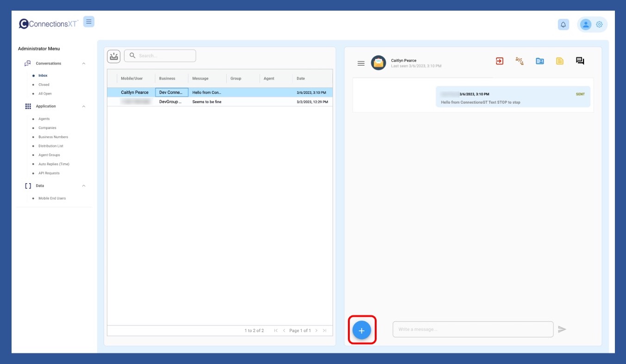Collapse the Application menu section
Viewport: 626px width, 364px height.
tap(84, 106)
